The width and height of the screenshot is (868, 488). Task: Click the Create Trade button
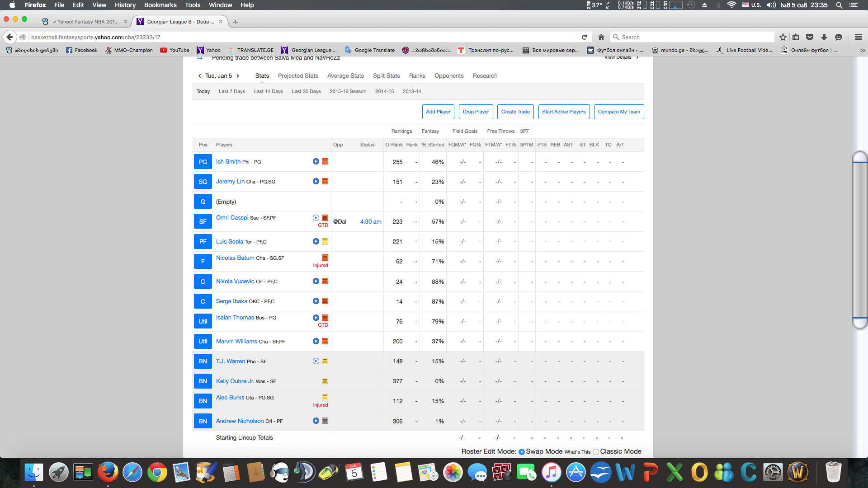pyautogui.click(x=515, y=112)
